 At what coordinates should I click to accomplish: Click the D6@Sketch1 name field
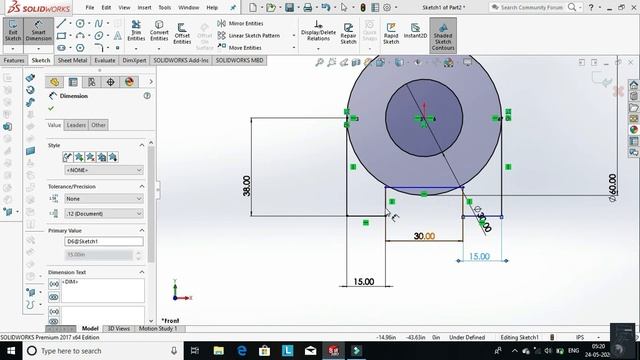[x=104, y=242]
